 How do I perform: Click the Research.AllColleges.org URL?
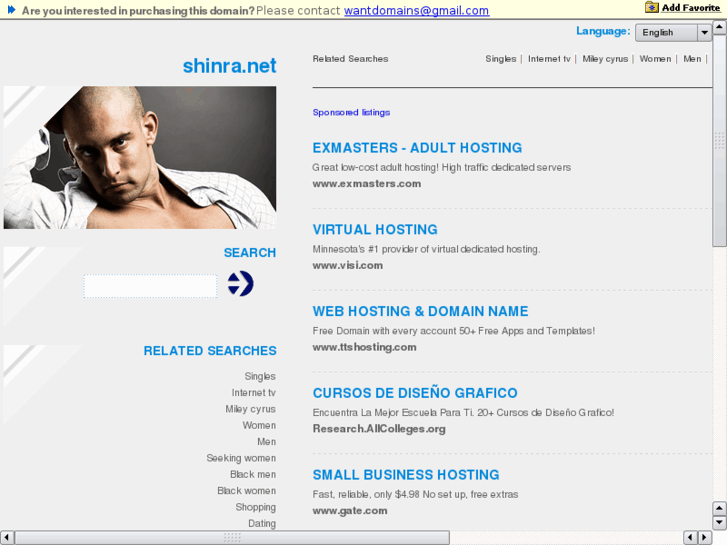[379, 429]
